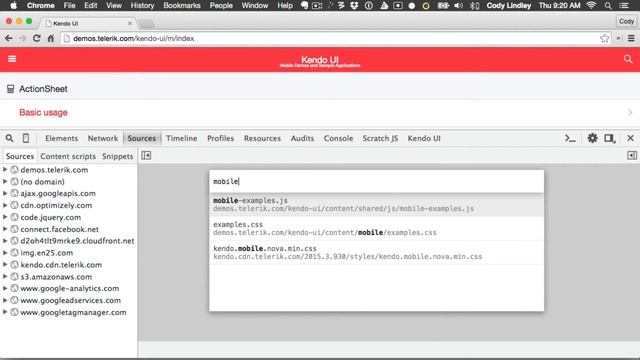Close the DevTools panel
The width and height of the screenshot is (640, 360).
pyautogui.click(x=630, y=138)
